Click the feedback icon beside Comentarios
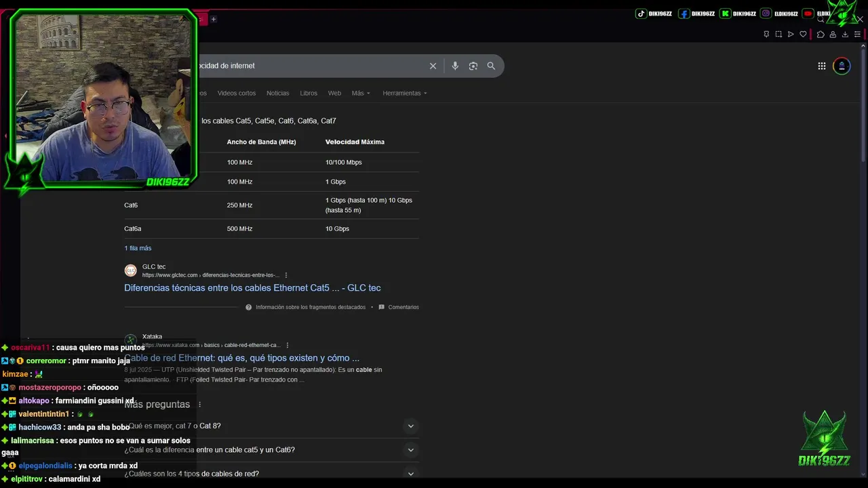868x488 pixels. pos(381,307)
